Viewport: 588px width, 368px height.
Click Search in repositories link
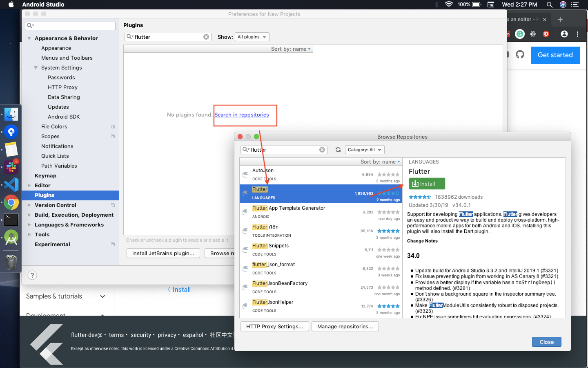[241, 115]
